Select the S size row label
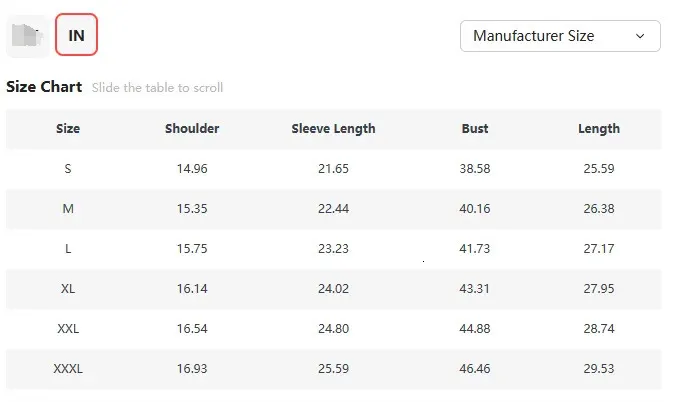The width and height of the screenshot is (674, 402). point(68,169)
